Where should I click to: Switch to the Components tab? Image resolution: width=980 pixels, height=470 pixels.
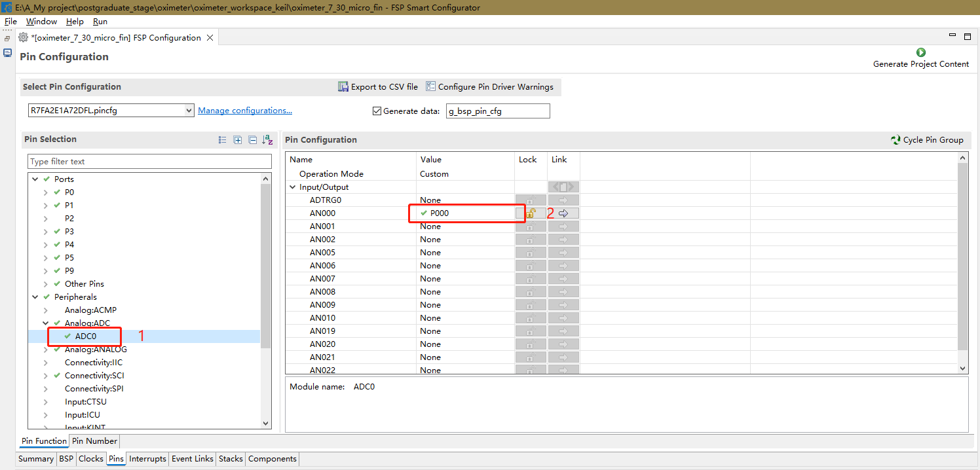click(x=273, y=459)
